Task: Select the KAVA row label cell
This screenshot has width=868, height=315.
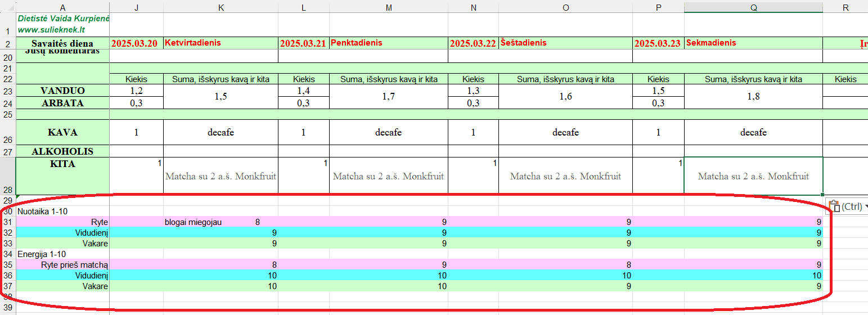Action: point(62,133)
